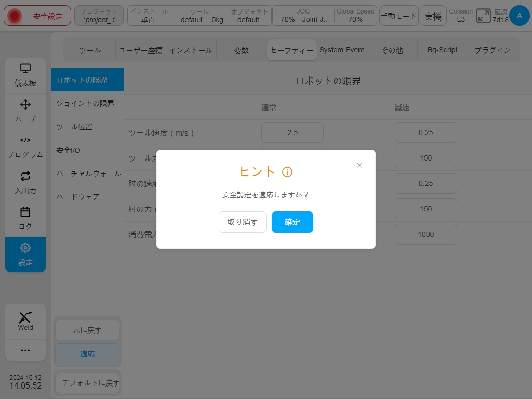Cancel with the 取り消す button
532x399 pixels.
pyautogui.click(x=242, y=222)
